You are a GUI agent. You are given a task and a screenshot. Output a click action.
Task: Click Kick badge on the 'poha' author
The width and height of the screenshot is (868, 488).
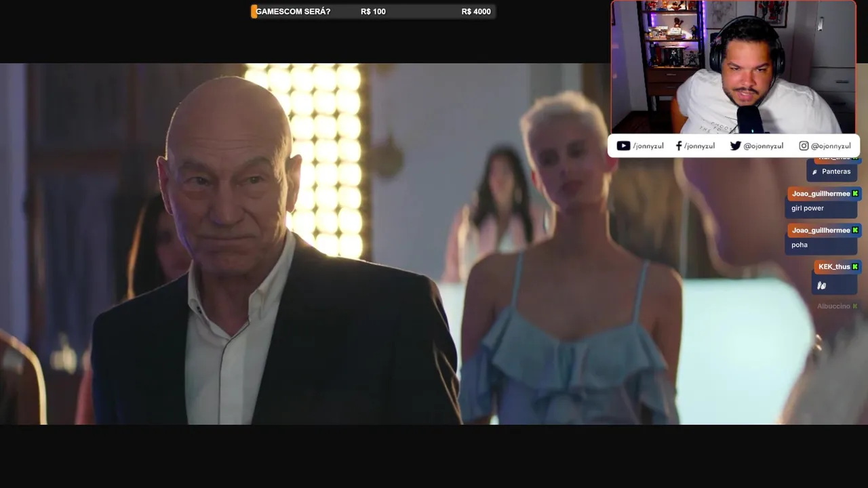[x=855, y=230]
